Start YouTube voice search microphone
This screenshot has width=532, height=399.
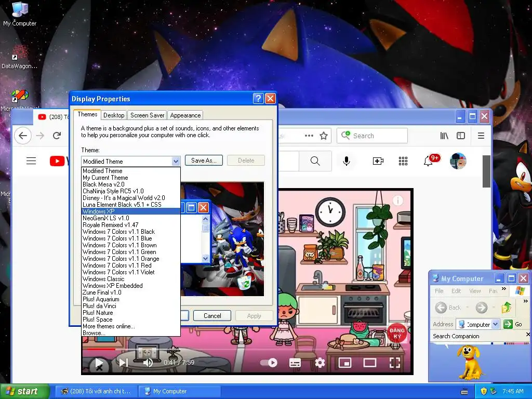tap(347, 161)
